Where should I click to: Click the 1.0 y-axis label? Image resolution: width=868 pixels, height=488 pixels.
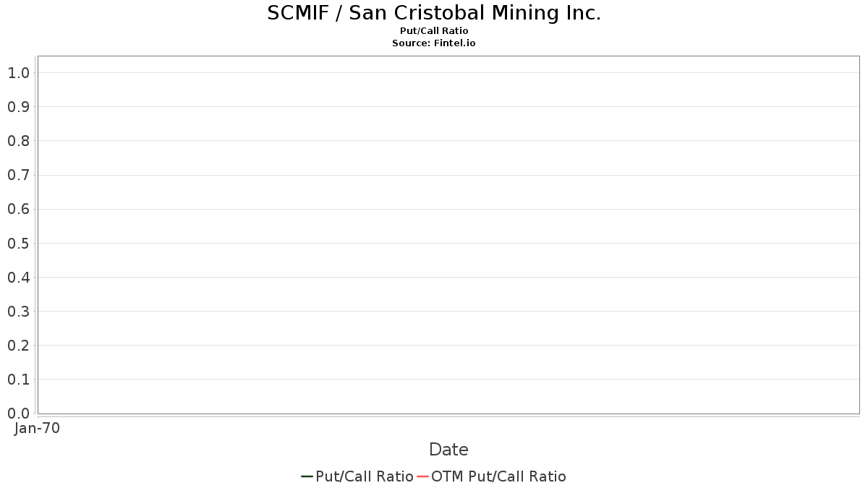(x=18, y=73)
